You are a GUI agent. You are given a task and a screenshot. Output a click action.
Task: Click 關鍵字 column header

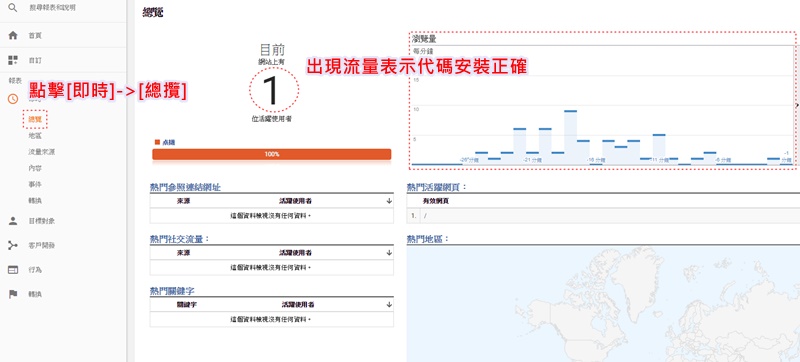[186, 304]
